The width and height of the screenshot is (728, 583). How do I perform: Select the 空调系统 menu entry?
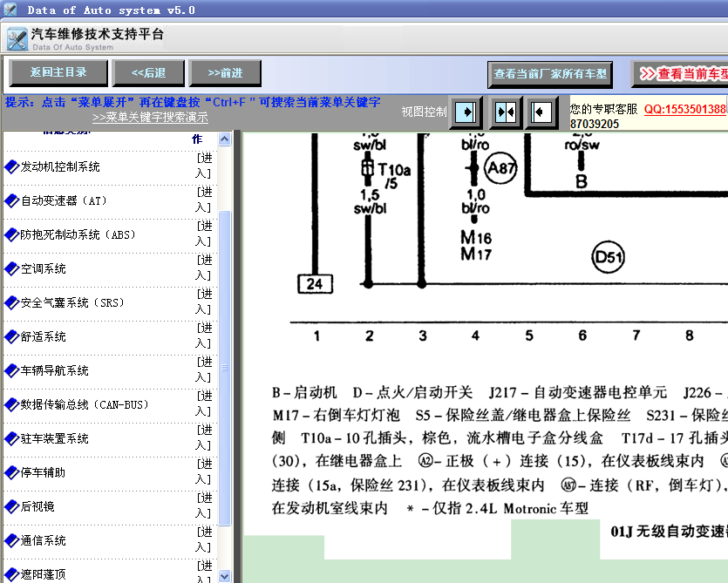[x=44, y=268]
